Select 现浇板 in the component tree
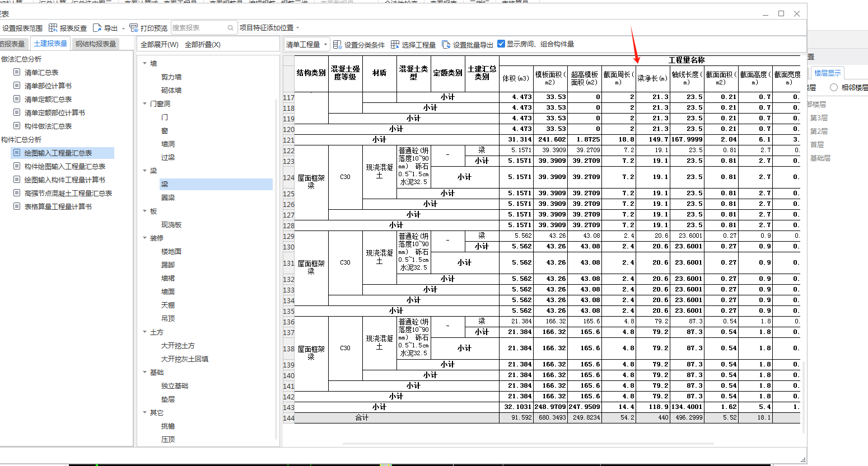The image size is (868, 466). (171, 225)
